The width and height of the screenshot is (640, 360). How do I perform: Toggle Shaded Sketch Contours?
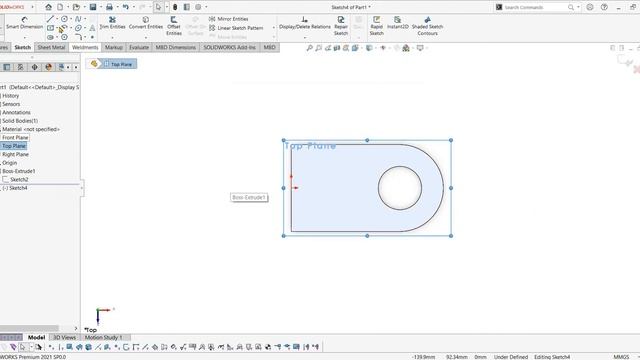coord(427,26)
